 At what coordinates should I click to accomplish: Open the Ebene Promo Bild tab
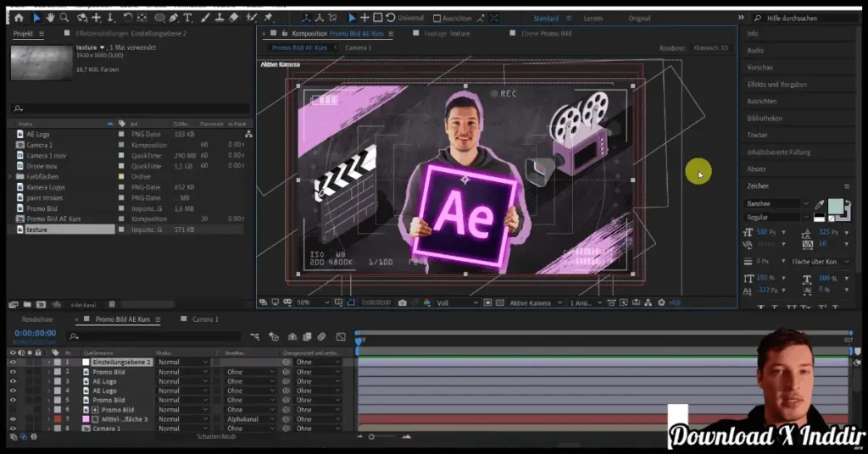coord(546,33)
